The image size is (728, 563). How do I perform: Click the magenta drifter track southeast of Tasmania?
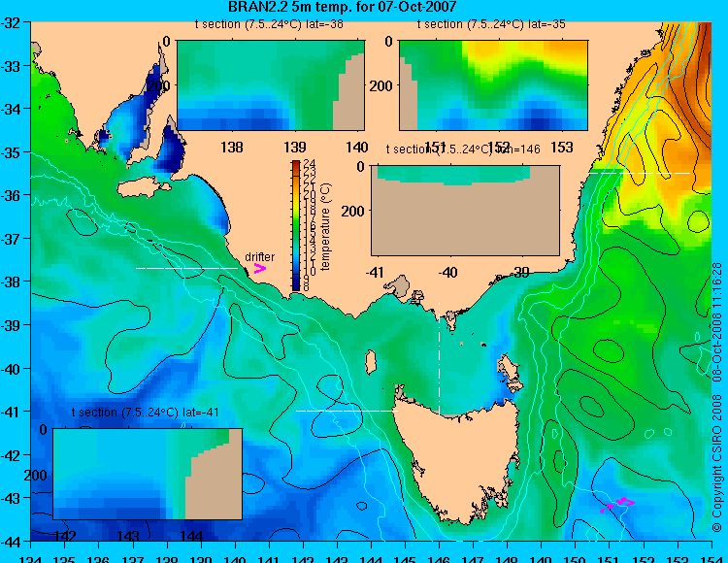click(x=618, y=505)
